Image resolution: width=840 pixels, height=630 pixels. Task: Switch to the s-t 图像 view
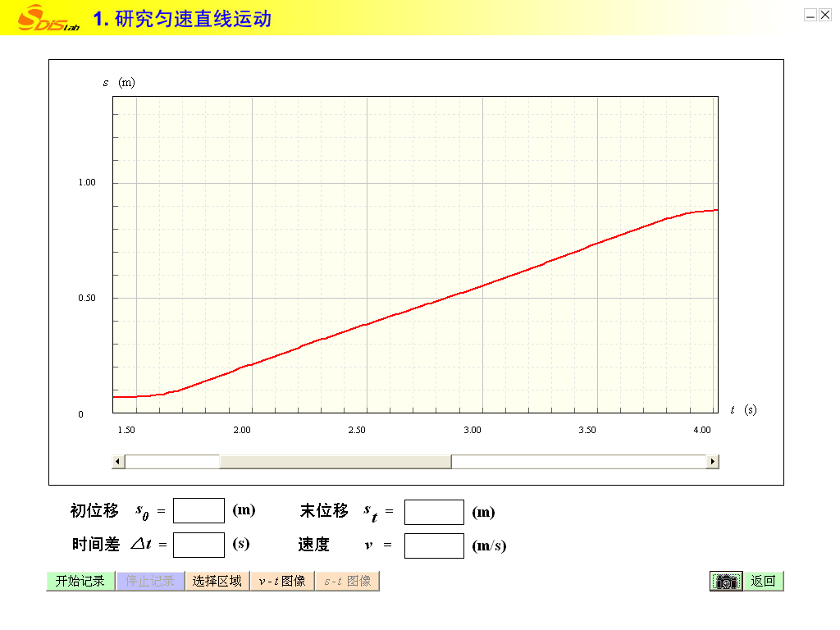pyautogui.click(x=347, y=581)
